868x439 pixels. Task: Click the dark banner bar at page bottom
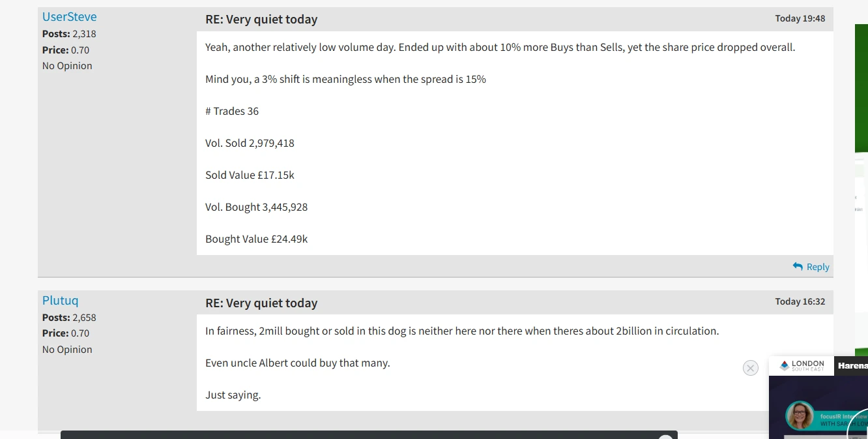[x=368, y=435]
